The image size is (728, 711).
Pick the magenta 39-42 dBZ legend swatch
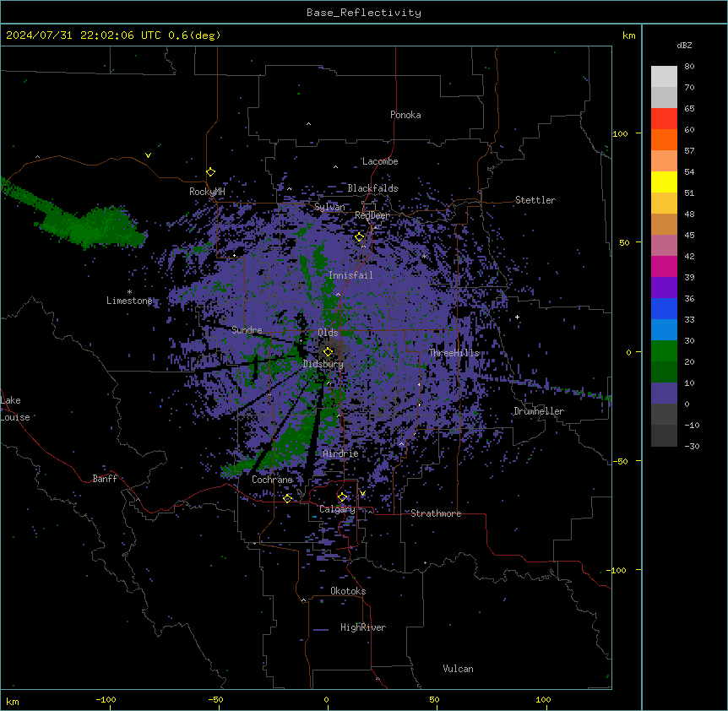[x=664, y=266]
